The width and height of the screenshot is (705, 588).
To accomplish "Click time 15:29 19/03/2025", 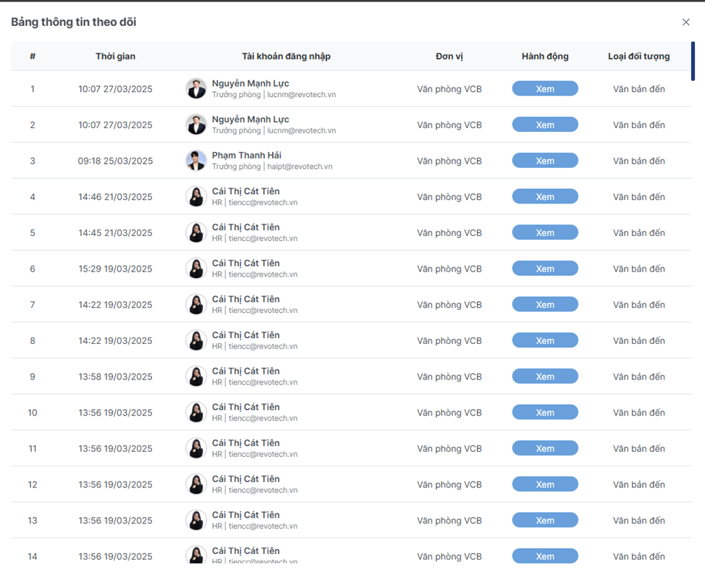I will pyautogui.click(x=115, y=269).
